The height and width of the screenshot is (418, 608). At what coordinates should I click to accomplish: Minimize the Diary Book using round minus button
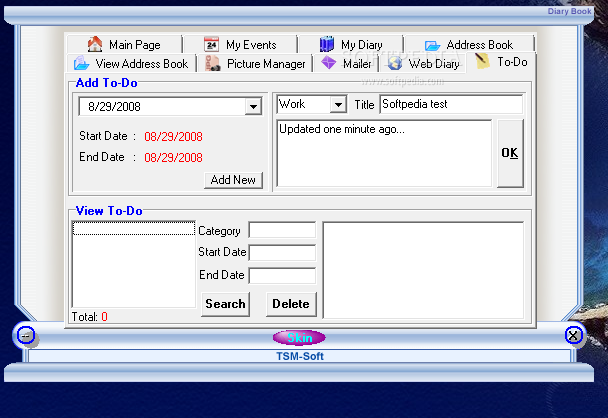[26, 335]
